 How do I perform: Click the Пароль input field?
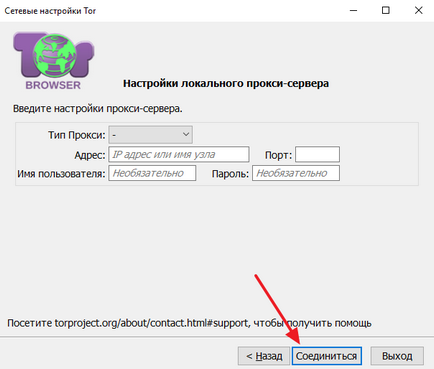(296, 173)
